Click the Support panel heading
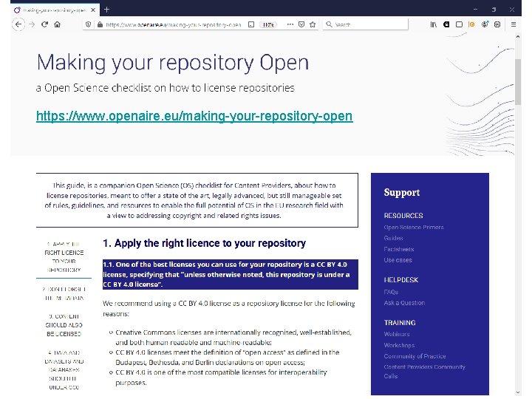Image resolution: width=532 pixels, height=399 pixels. click(402, 192)
